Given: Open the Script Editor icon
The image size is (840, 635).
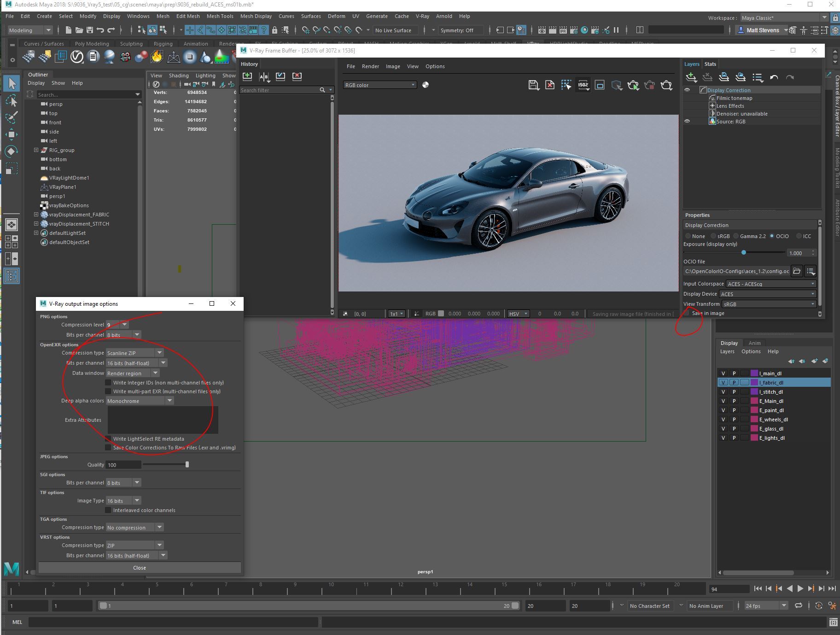Looking at the screenshot, I should click(833, 623).
